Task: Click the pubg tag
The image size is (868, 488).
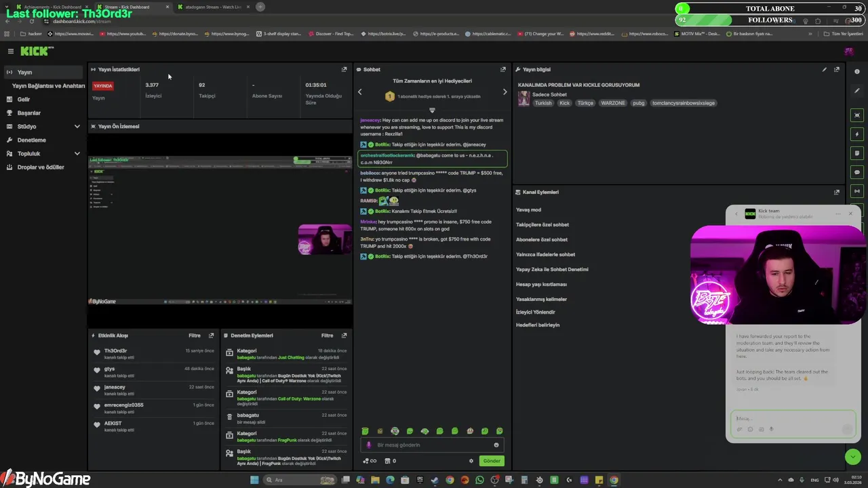Action: point(638,103)
